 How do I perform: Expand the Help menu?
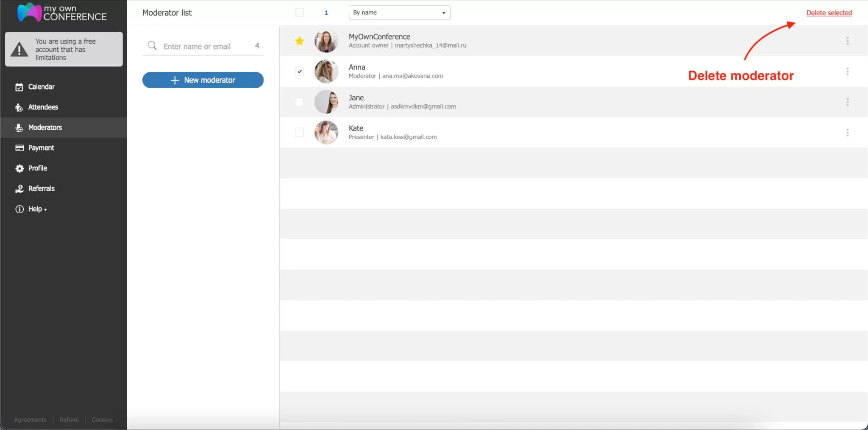pyautogui.click(x=36, y=209)
